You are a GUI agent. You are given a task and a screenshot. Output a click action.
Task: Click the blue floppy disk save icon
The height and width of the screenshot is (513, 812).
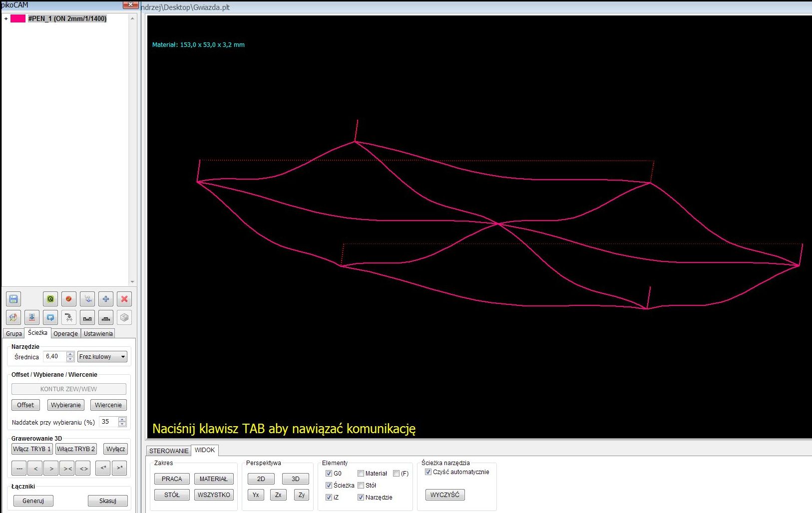(x=13, y=299)
